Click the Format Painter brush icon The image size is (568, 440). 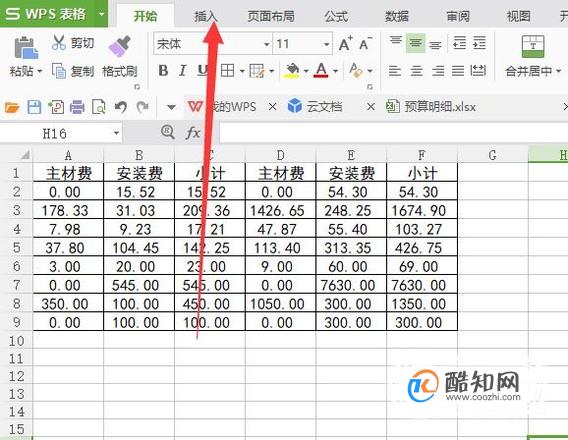(x=120, y=47)
